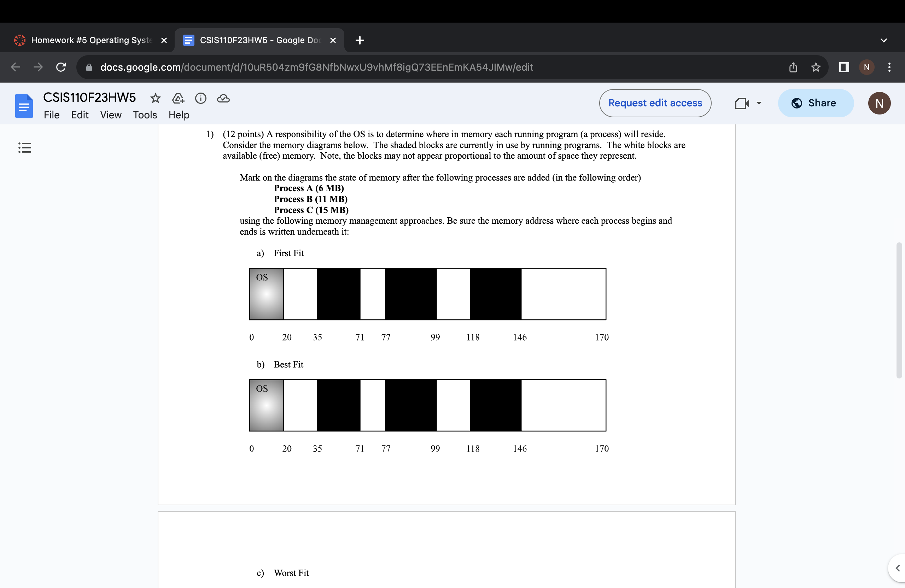Open the Tools menu
Image resolution: width=905 pixels, height=588 pixels.
point(145,115)
